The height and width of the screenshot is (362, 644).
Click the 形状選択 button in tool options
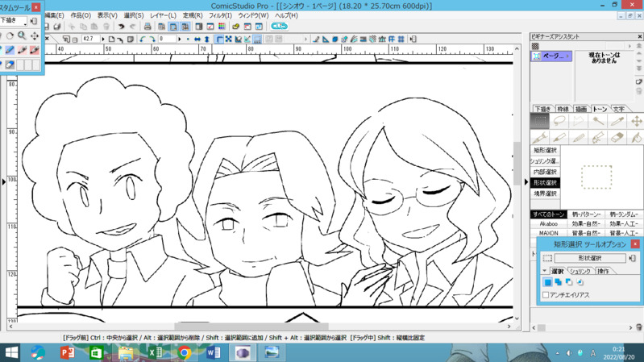pos(590,258)
